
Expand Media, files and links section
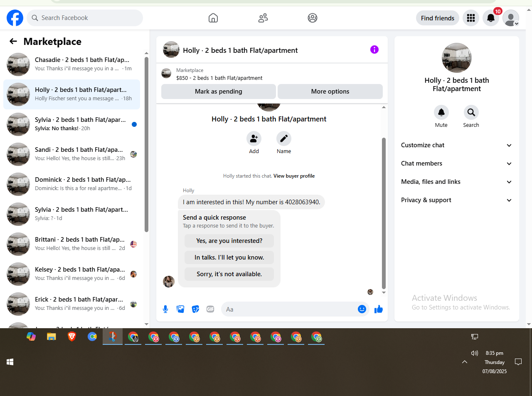click(x=457, y=182)
